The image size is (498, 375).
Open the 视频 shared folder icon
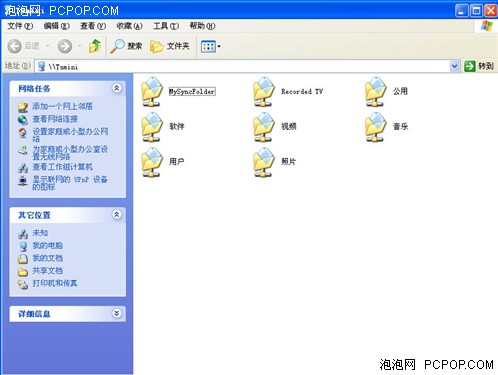pyautogui.click(x=264, y=127)
